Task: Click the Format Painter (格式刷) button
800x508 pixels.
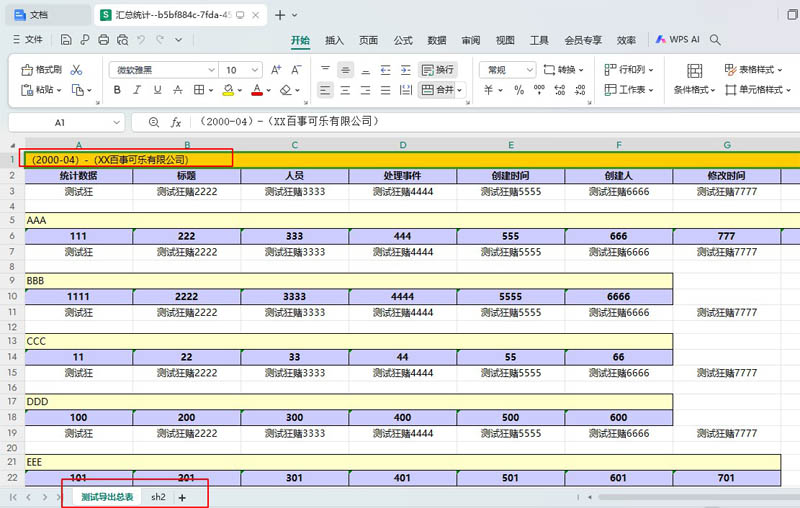Action: [x=41, y=70]
